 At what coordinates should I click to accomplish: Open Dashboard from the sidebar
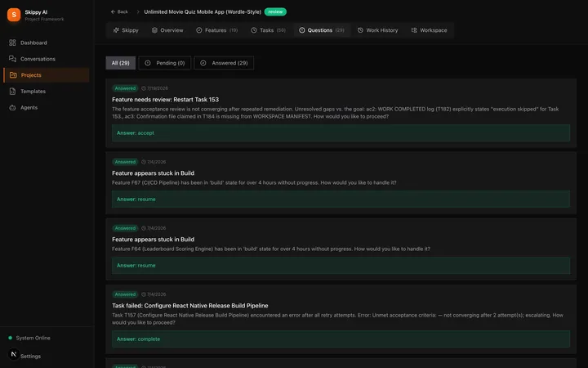click(47, 43)
